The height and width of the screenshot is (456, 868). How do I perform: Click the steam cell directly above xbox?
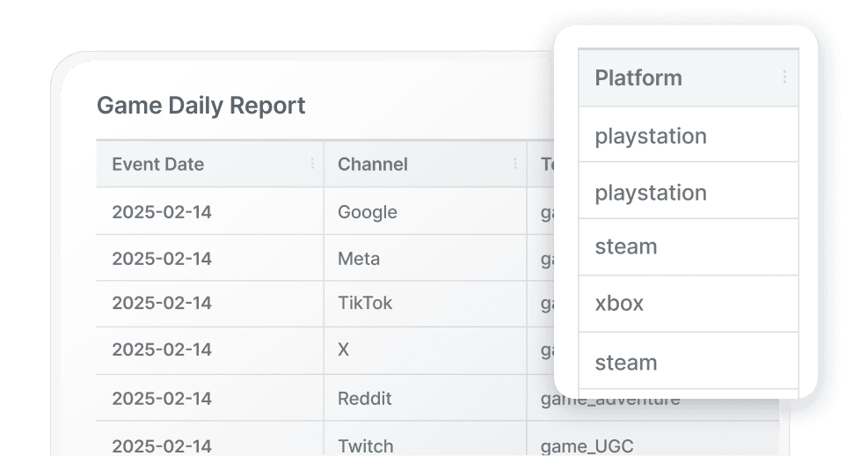626,246
